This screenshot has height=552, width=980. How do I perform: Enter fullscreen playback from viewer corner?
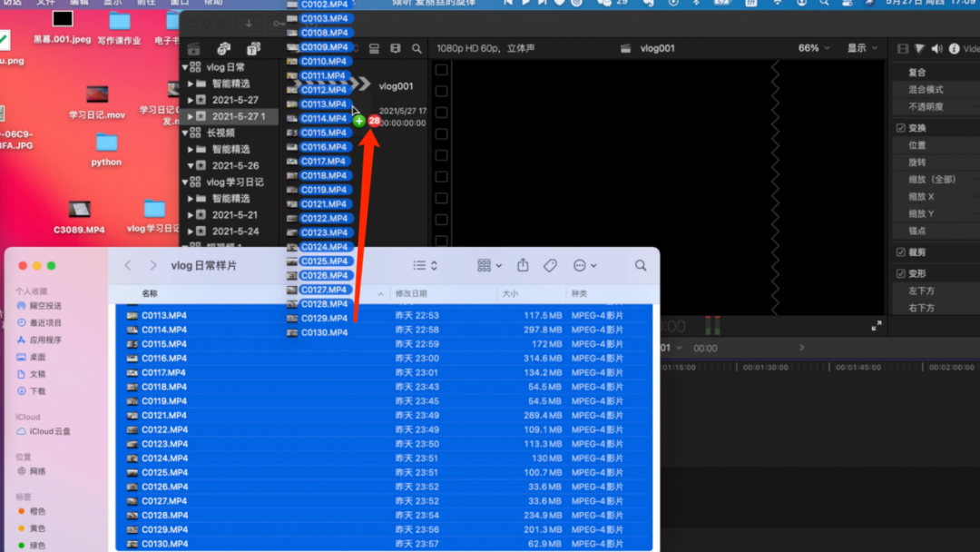click(x=877, y=326)
